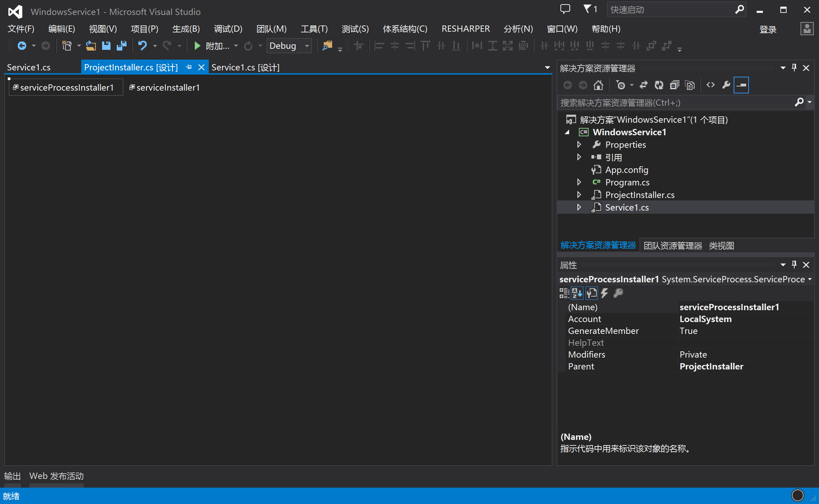
Task: Click the green Start debugging arrow
Action: [197, 46]
